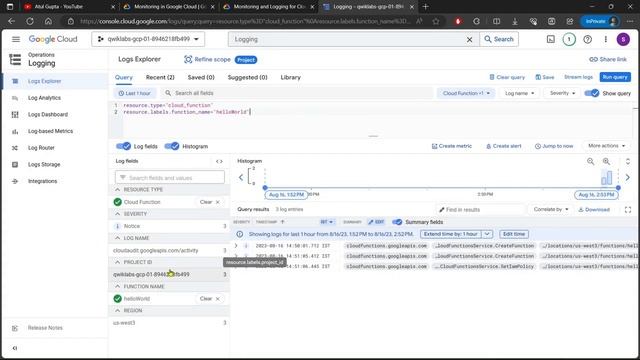Bookmark this page with star icon
640x360 pixels.
[436, 21]
